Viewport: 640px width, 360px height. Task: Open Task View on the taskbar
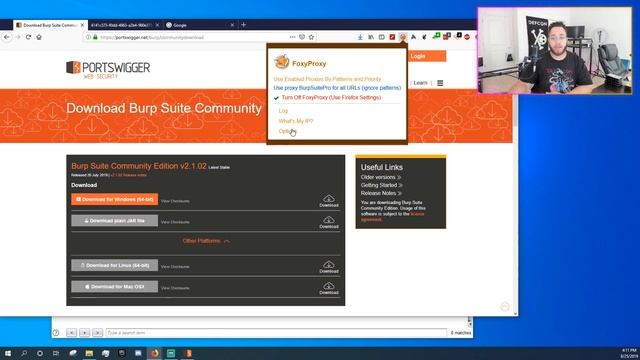(x=56, y=353)
